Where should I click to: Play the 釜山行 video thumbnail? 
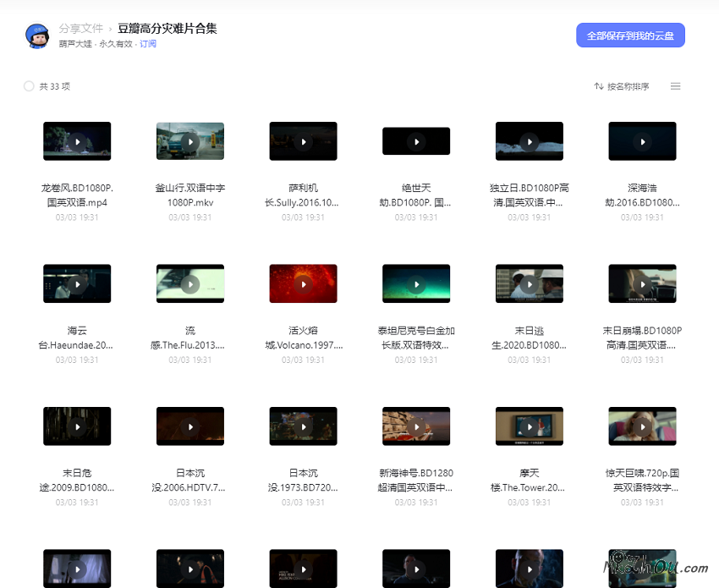click(x=190, y=141)
